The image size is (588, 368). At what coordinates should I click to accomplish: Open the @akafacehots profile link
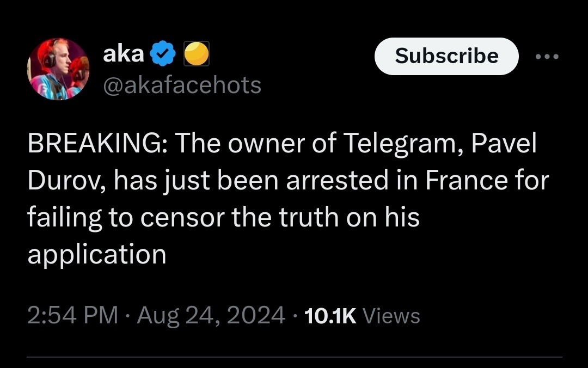(182, 85)
